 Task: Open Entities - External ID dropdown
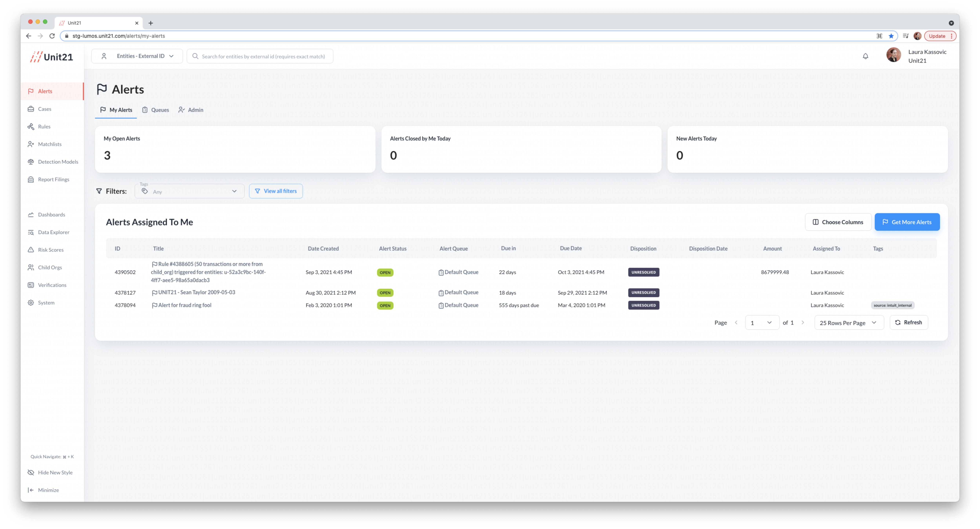click(x=137, y=56)
